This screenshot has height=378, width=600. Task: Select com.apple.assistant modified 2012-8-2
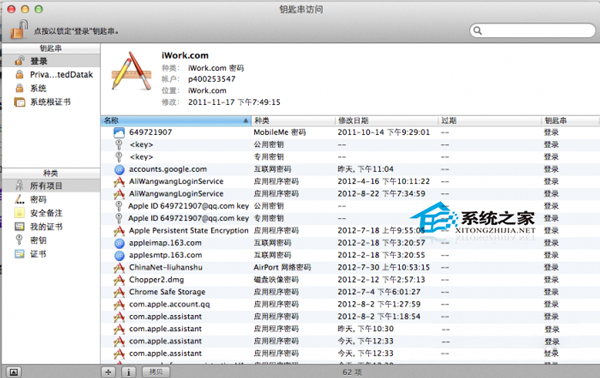pos(165,316)
